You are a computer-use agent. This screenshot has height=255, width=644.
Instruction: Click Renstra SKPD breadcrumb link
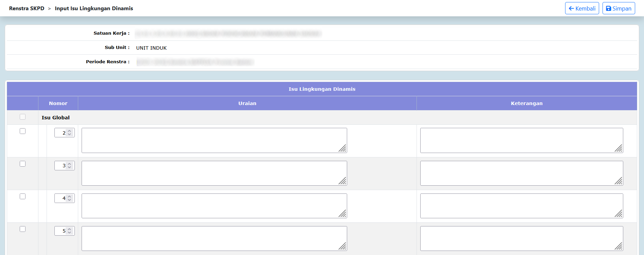click(27, 8)
